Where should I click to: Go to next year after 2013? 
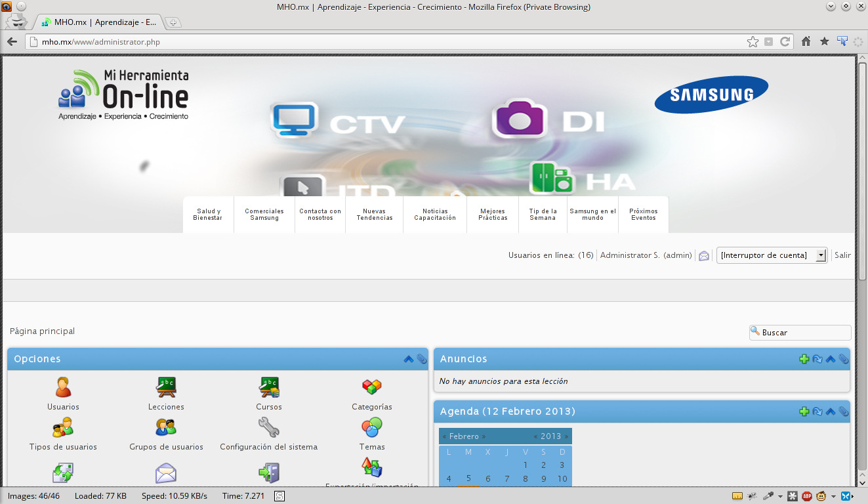click(x=567, y=436)
